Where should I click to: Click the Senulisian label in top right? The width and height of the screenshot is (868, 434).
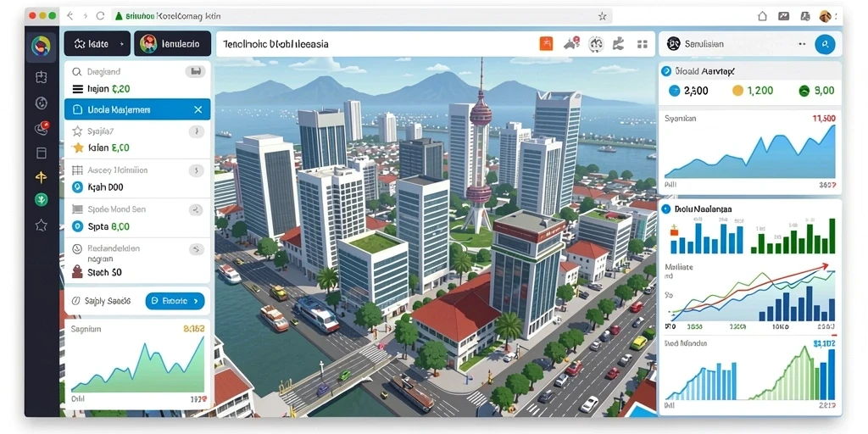click(704, 44)
